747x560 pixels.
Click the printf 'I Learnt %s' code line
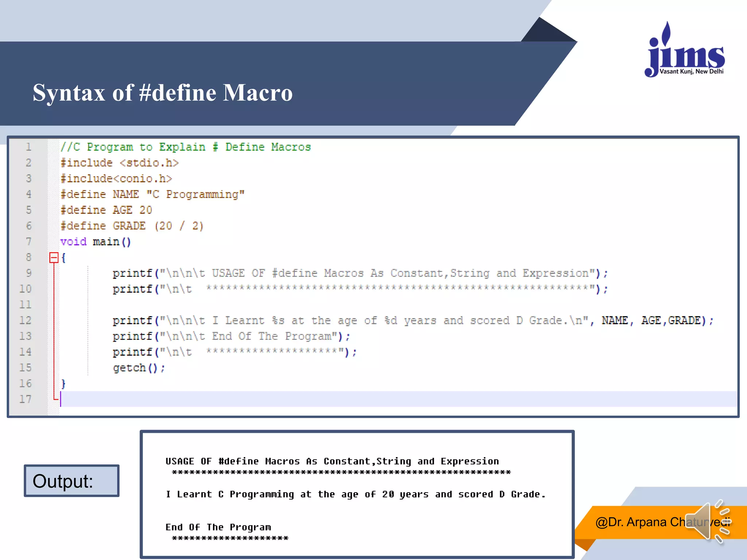coord(413,320)
